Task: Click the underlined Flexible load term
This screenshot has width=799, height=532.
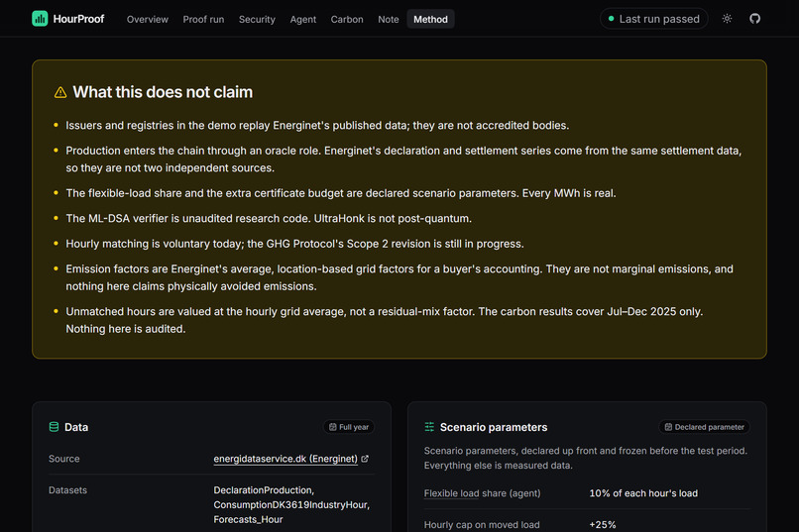Action: coord(451,493)
